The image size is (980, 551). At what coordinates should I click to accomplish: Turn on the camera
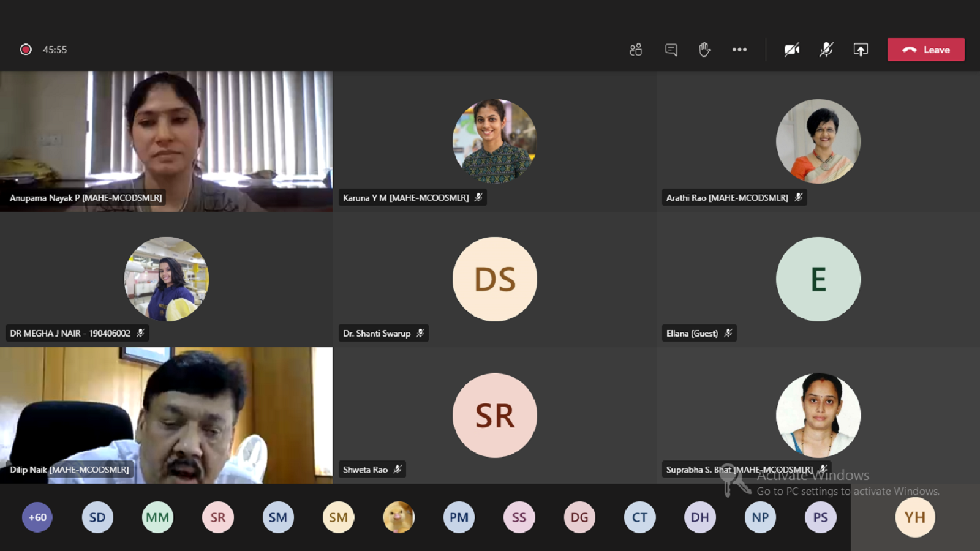tap(792, 50)
